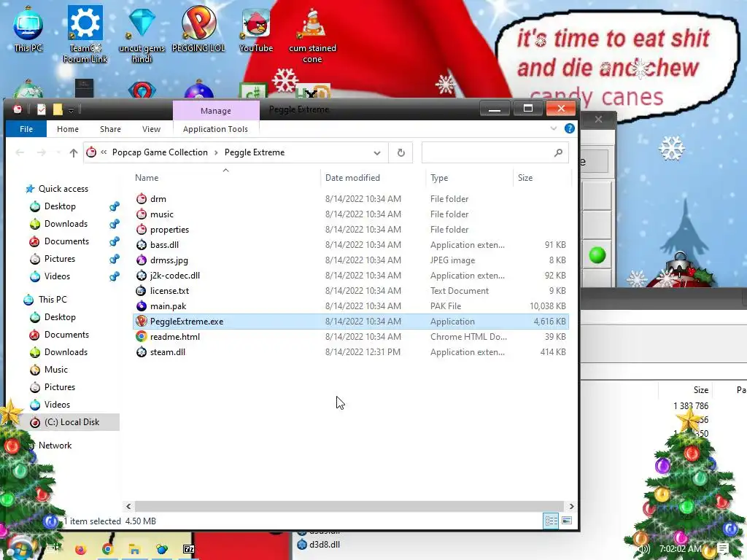
Task: Open Explorer help question mark icon
Action: (569, 128)
